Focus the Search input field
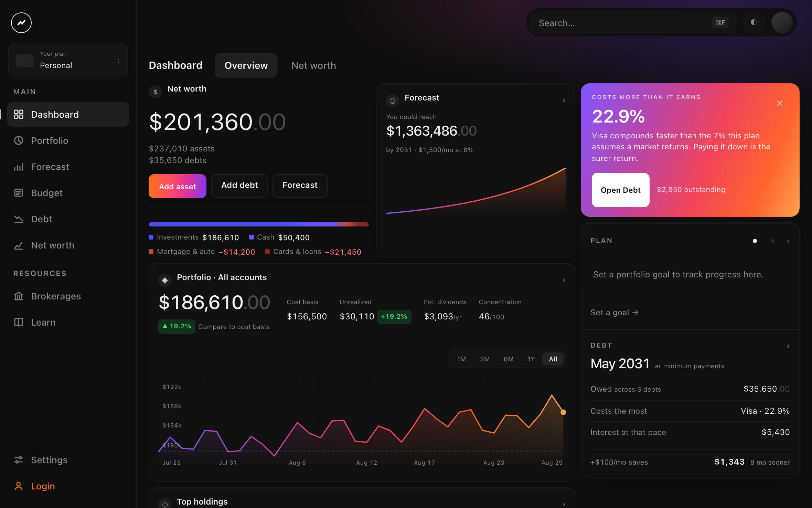 pyautogui.click(x=633, y=23)
